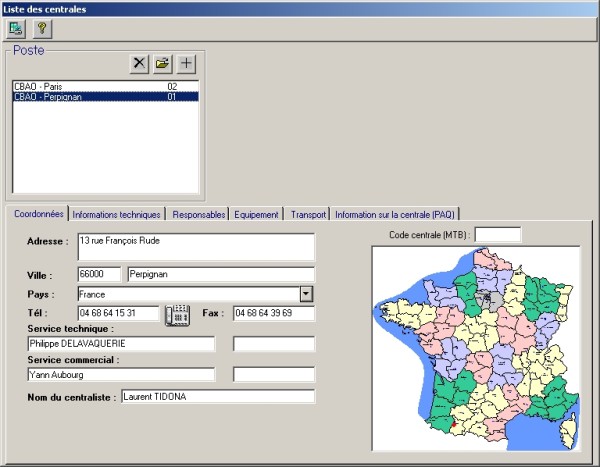Click the Fax number field
The height and width of the screenshot is (467, 600).
click(x=273, y=313)
